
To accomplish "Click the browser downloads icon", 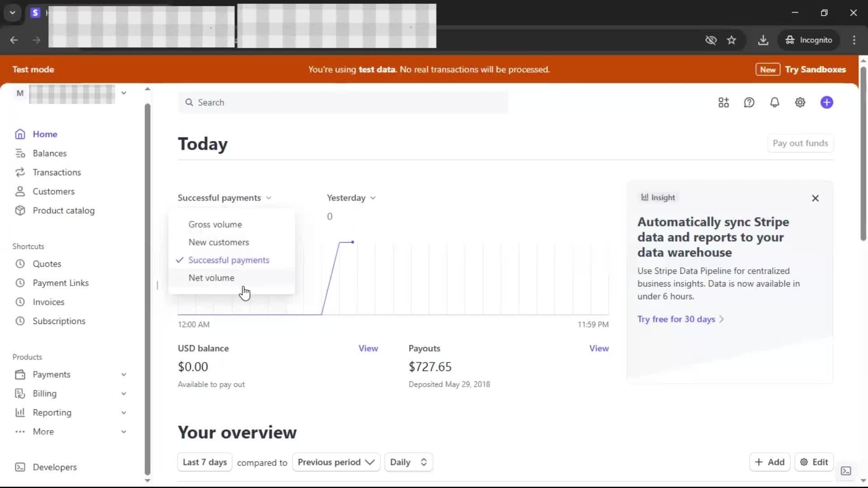I will [x=763, y=40].
